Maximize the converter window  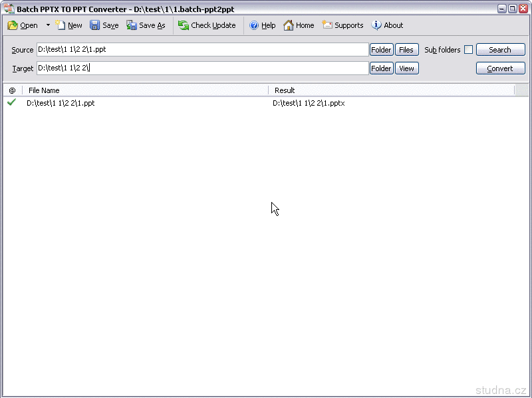[x=513, y=9]
